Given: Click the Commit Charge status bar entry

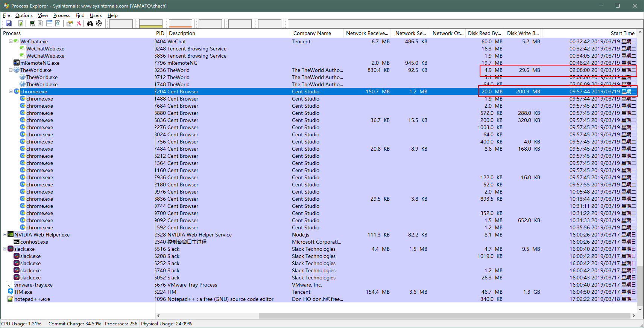Looking at the screenshot, I should (x=75, y=323).
